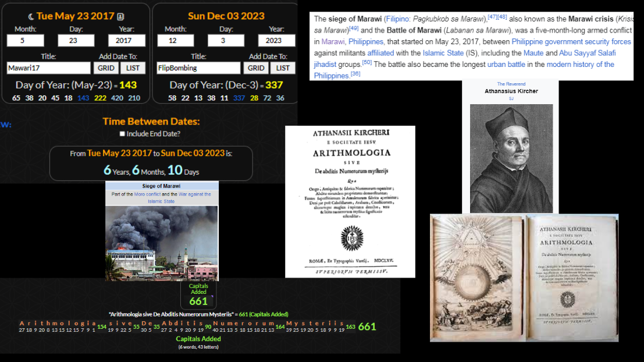Open the Athanasius Kircher portrait engraving

511,158
